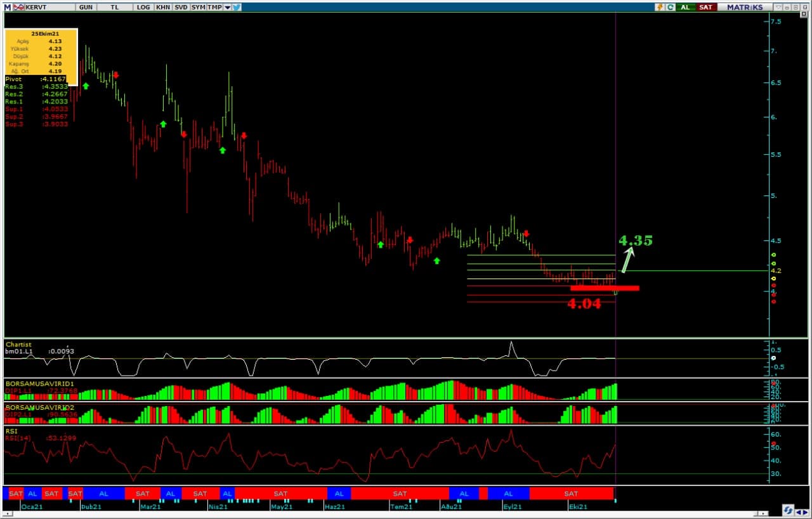Click the Eki21 date axis label

point(578,507)
